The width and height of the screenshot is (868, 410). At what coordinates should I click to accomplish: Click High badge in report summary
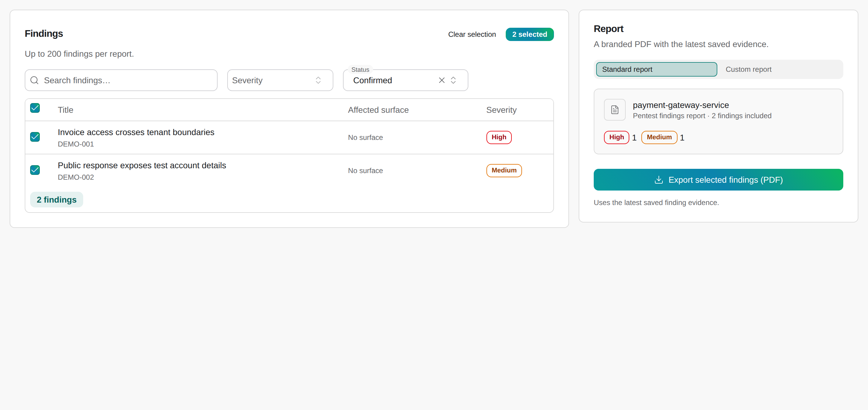[x=616, y=137]
